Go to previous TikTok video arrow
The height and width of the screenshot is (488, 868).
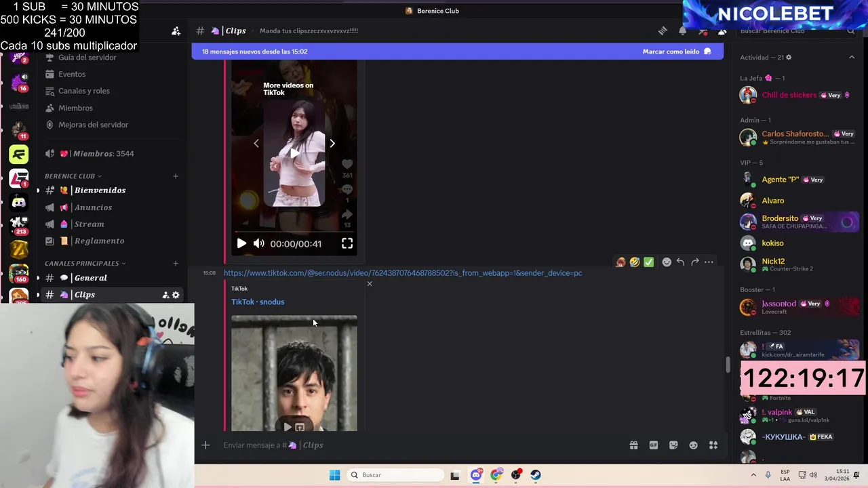click(x=256, y=143)
